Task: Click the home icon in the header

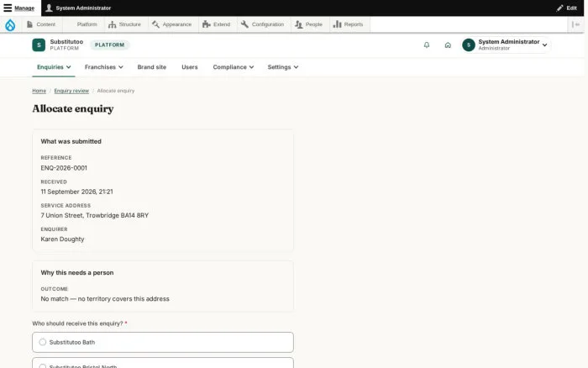Action: [448, 45]
